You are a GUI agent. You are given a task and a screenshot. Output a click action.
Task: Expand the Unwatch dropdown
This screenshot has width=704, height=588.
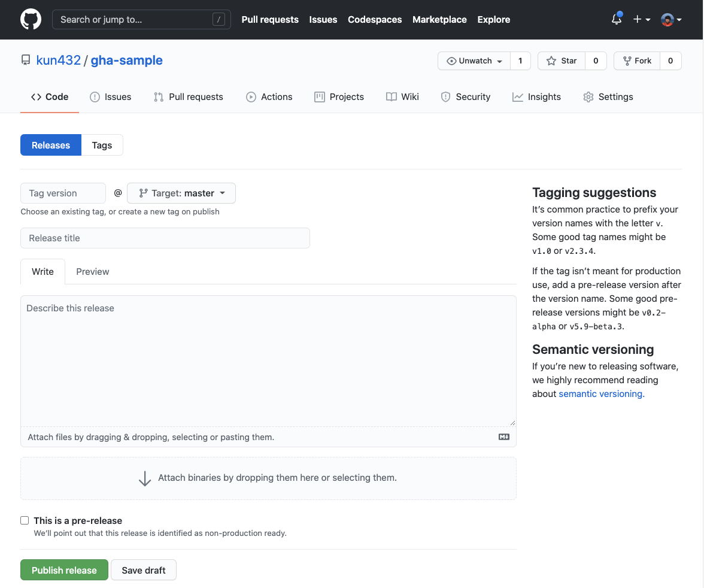474,60
